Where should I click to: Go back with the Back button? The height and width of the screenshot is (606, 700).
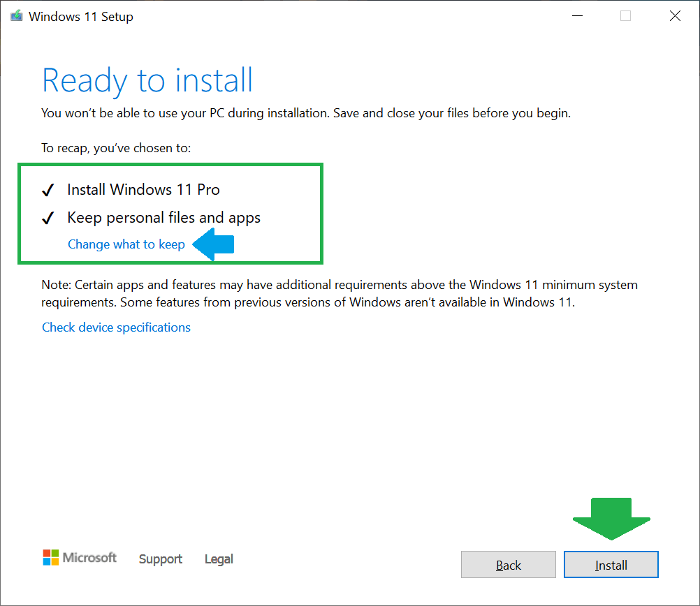pos(509,565)
